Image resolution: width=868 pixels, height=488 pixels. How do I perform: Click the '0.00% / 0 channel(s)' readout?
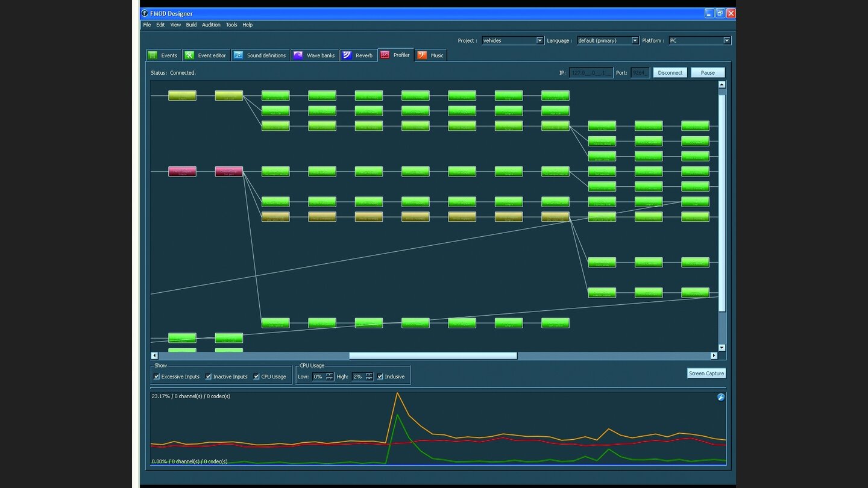(x=190, y=461)
